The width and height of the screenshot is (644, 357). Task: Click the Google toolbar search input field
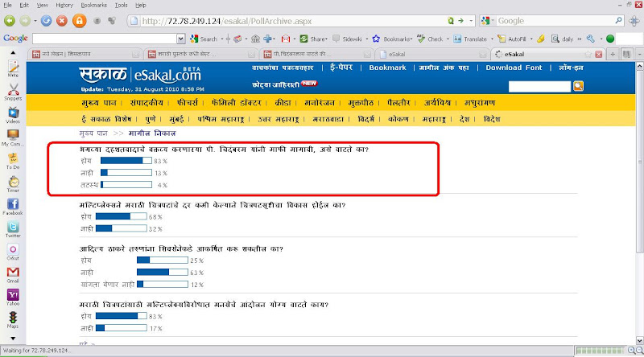pos(105,39)
